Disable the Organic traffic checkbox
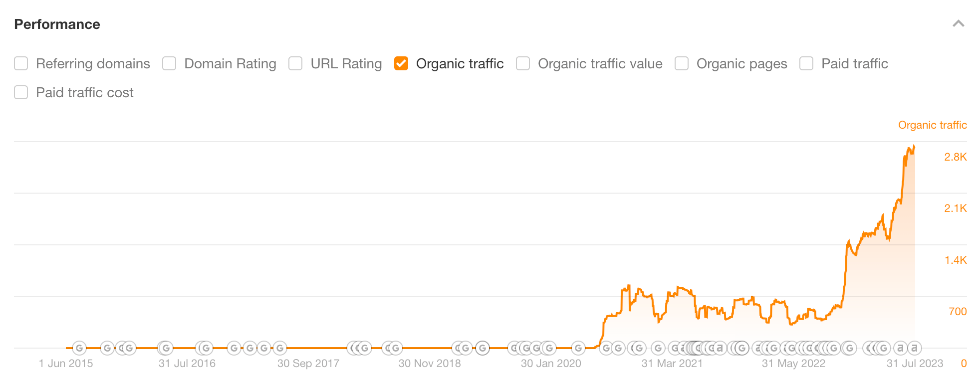The image size is (980, 383). click(x=401, y=63)
